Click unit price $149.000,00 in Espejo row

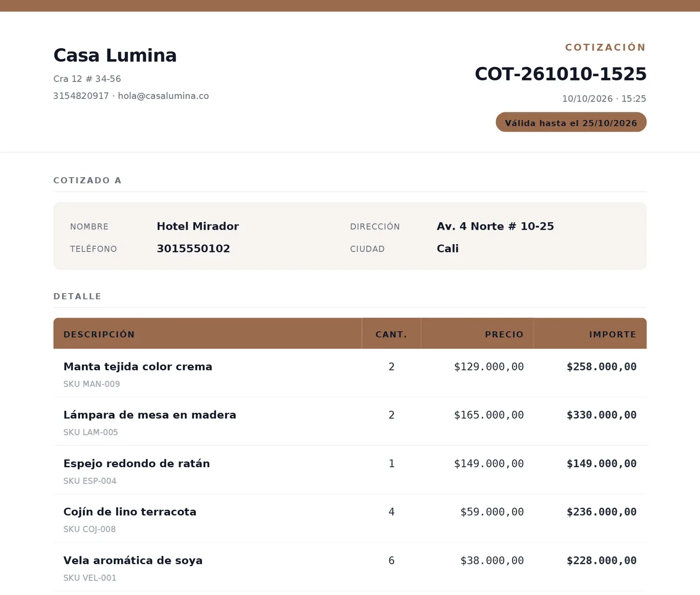489,463
